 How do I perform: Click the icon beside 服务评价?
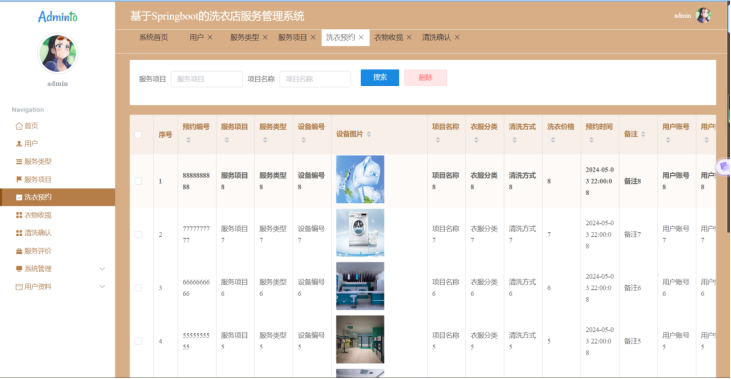[19, 251]
